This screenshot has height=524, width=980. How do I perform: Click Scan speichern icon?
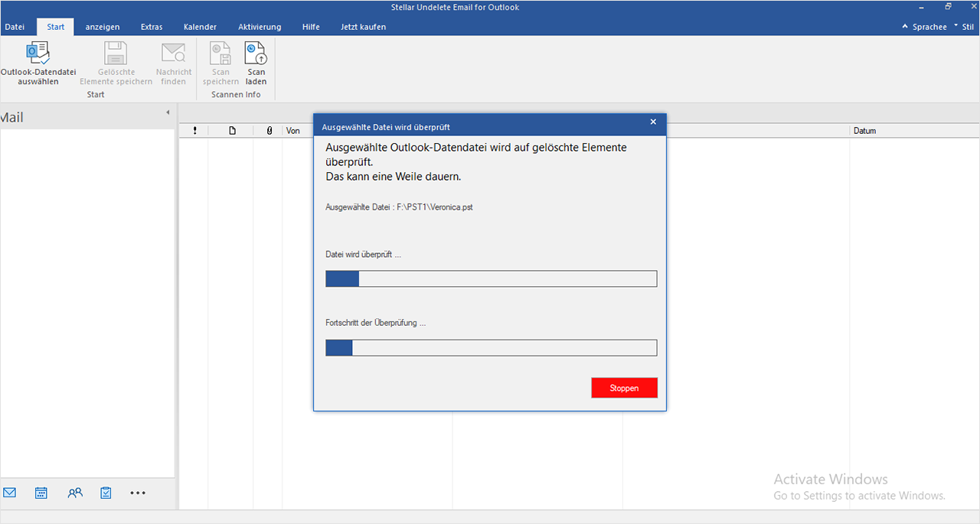220,53
